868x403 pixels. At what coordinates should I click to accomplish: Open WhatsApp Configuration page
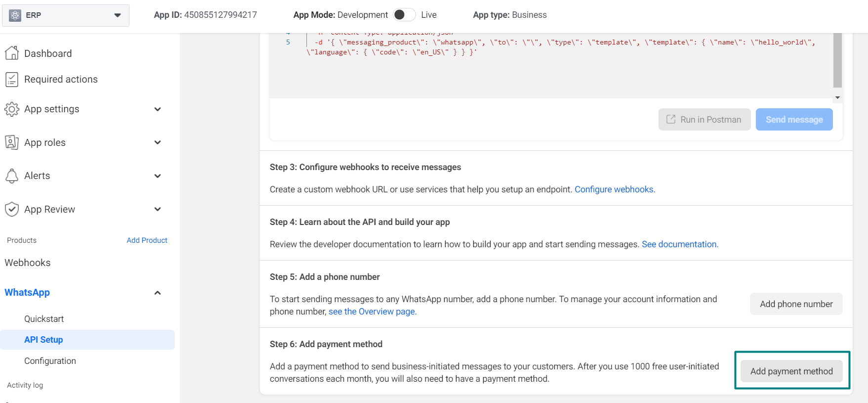(50, 361)
